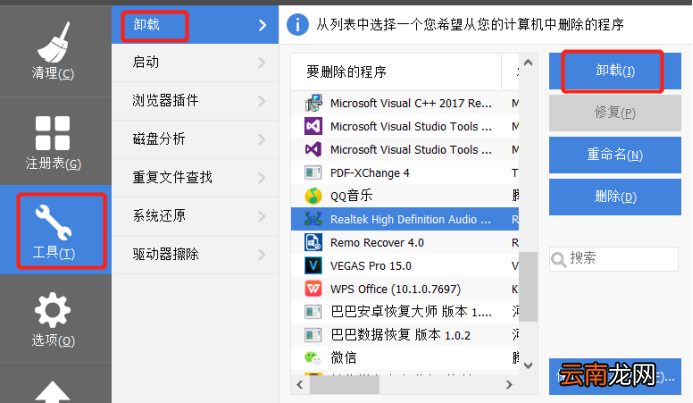Open the 启动 tools menu item
Viewport: 693px width, 403px height.
195,63
